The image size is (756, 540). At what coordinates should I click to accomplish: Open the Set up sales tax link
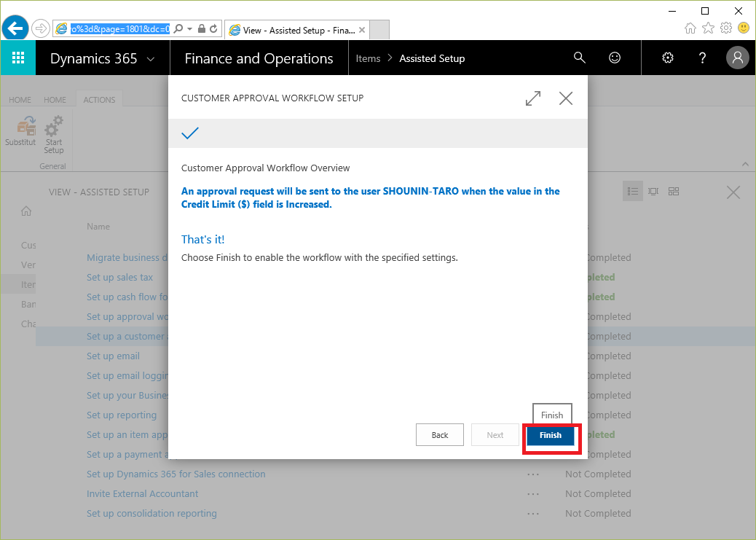(119, 278)
